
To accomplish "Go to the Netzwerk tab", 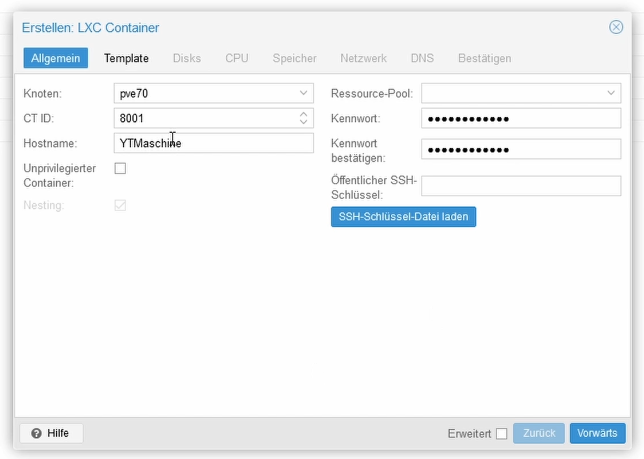I will coord(363,58).
